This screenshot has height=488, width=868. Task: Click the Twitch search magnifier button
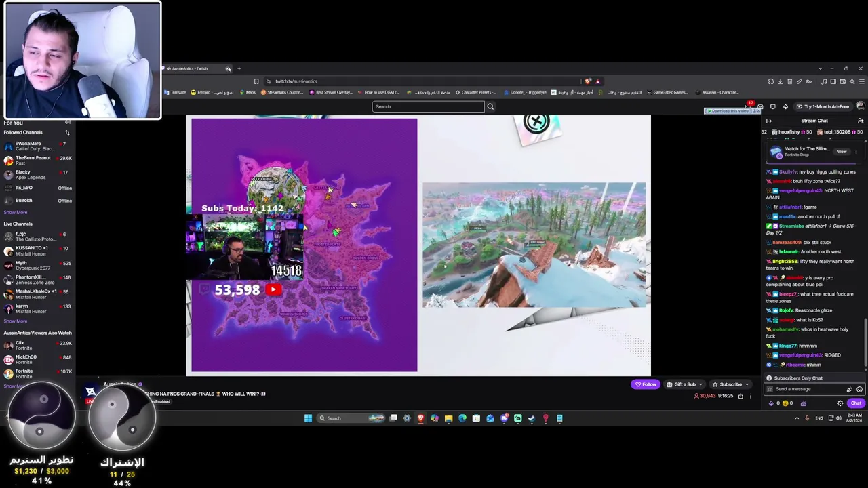[490, 106]
